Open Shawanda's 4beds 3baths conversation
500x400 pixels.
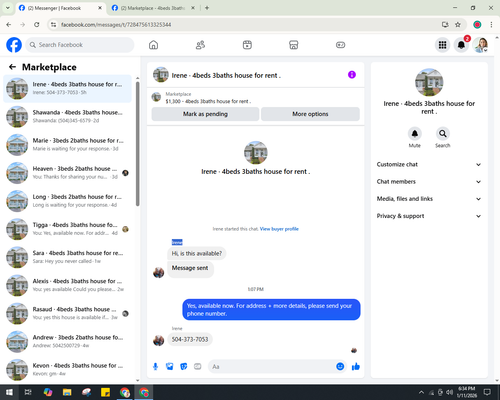click(x=67, y=116)
